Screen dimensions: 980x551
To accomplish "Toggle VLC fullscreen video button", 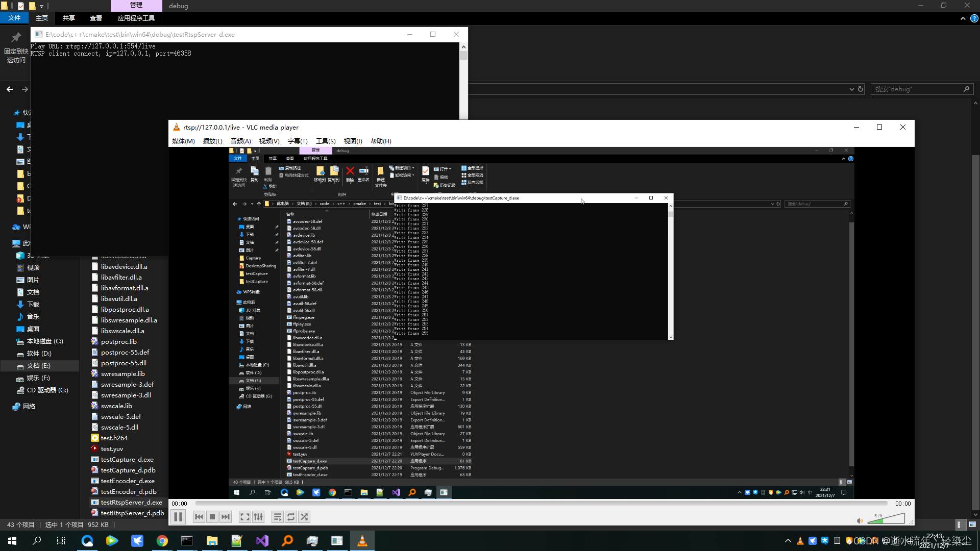I will click(245, 517).
